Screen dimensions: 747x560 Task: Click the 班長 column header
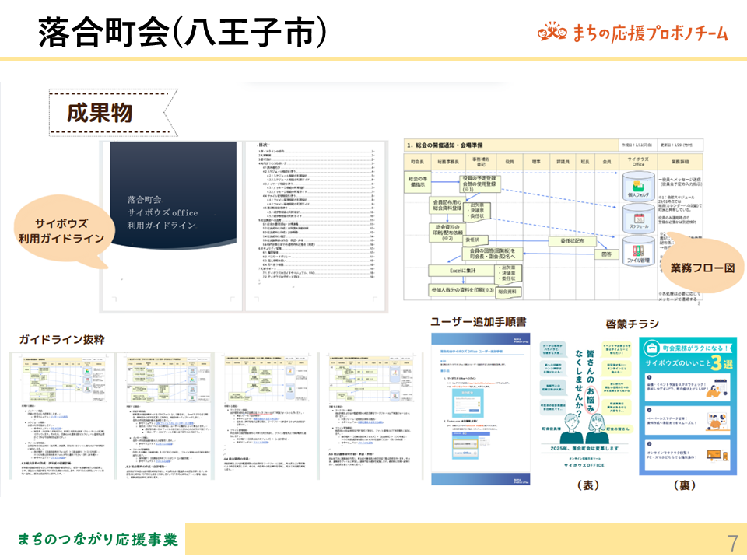(x=585, y=162)
